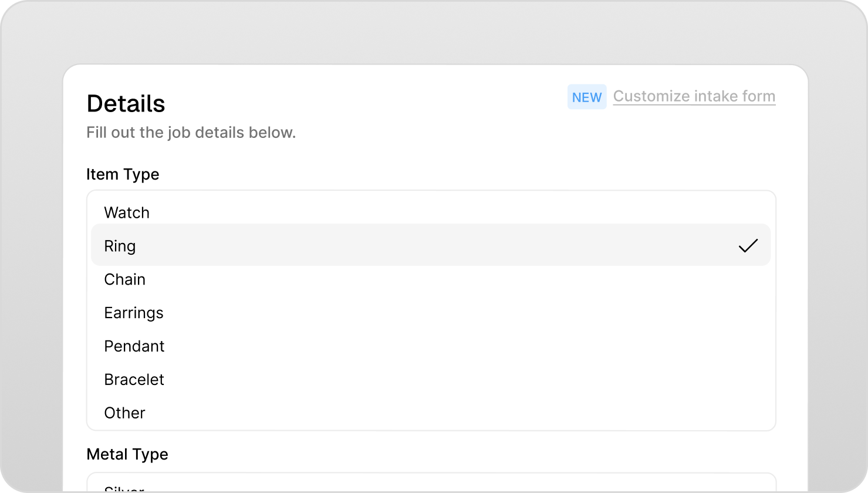Click the Details page heading
The width and height of the screenshot is (868, 493).
pyautogui.click(x=126, y=103)
